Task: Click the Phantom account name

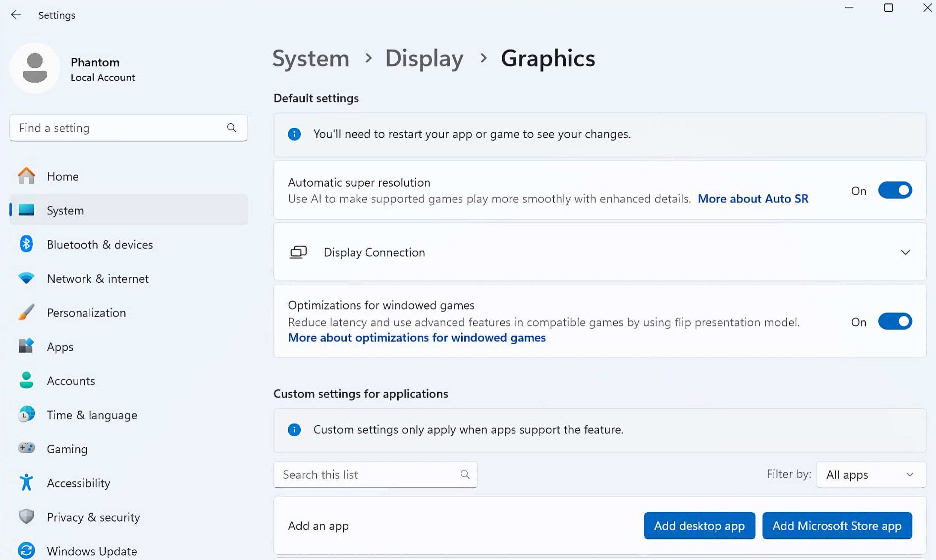Action: [95, 62]
